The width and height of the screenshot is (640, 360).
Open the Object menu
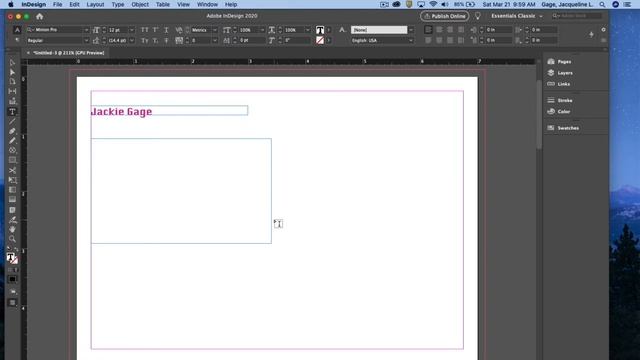(140, 4)
